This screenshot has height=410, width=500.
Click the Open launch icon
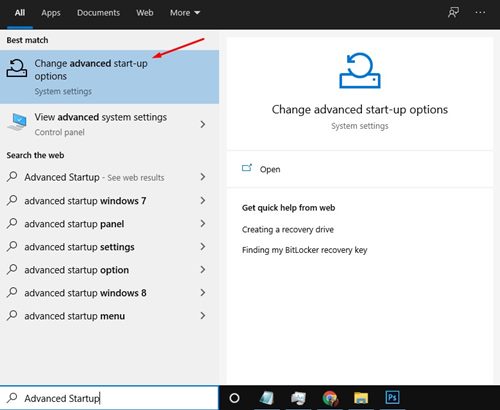coord(247,168)
